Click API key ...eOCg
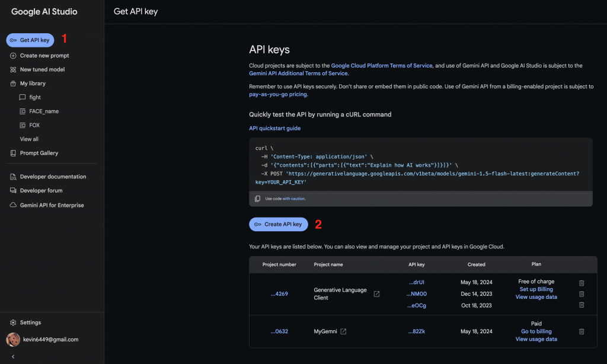 (x=417, y=305)
